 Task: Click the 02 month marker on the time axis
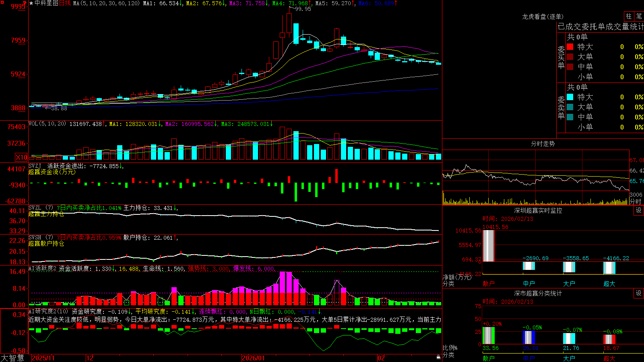(381, 358)
